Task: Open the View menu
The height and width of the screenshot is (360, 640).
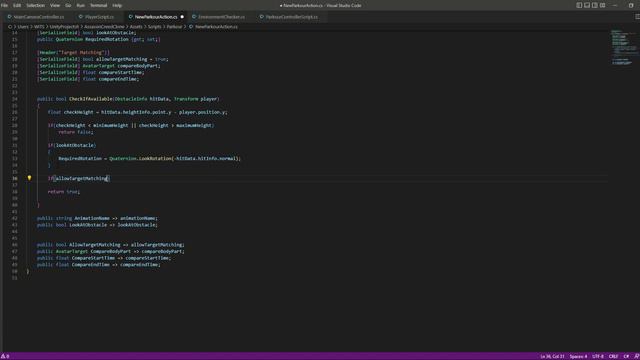Action: pos(55,5)
